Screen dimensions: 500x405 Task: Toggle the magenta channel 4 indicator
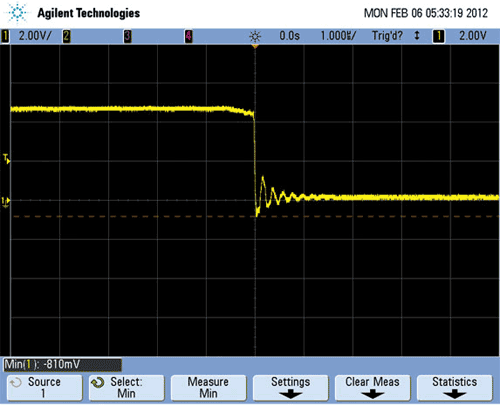pos(189,36)
